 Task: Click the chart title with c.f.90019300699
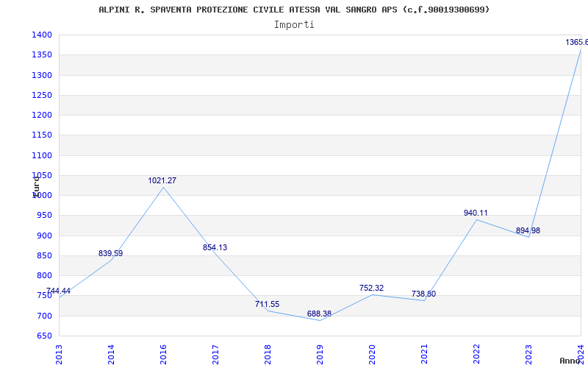pos(295,10)
